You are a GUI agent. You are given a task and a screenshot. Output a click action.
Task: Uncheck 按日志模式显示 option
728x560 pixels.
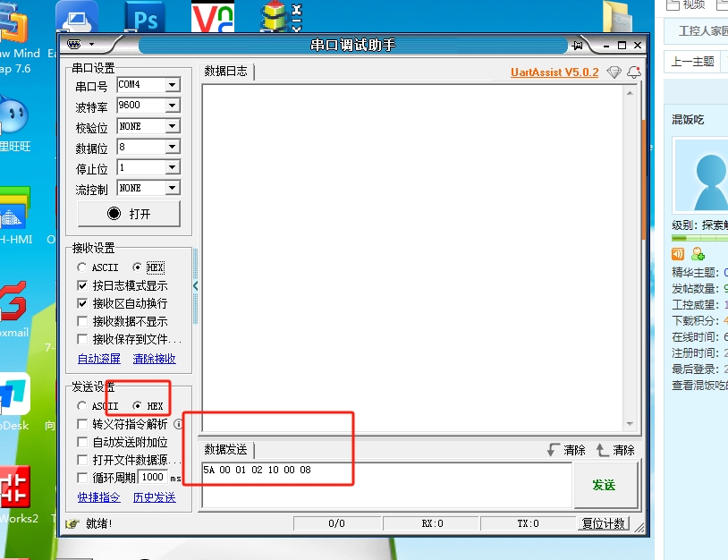pyautogui.click(x=83, y=285)
